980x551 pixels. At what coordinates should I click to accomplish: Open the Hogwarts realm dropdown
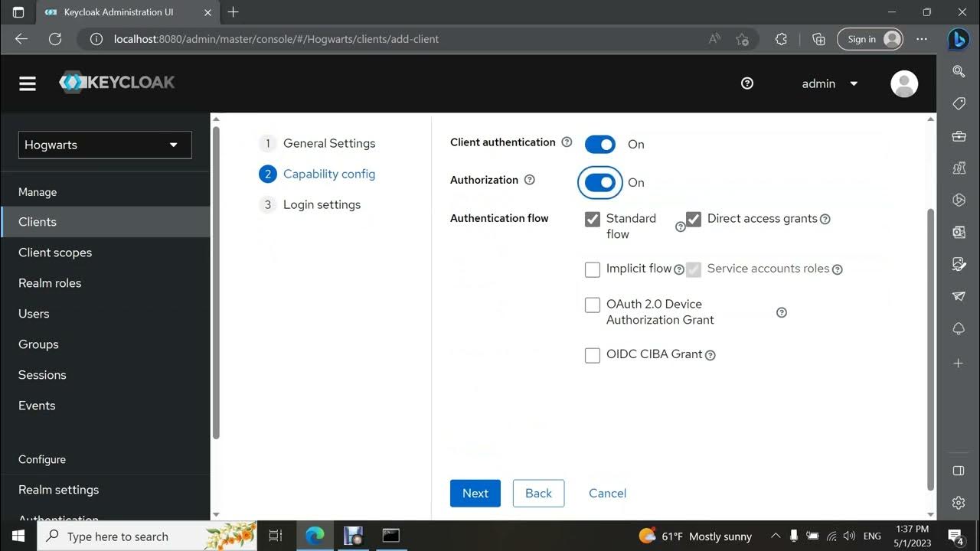point(105,145)
